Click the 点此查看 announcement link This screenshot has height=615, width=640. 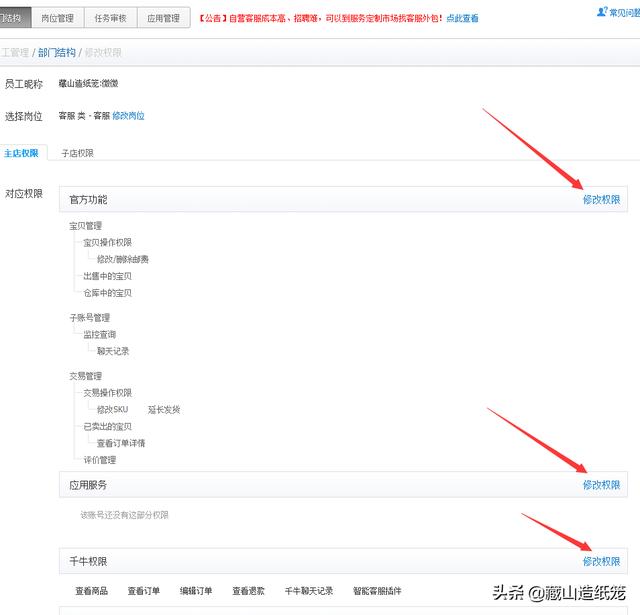[x=462, y=18]
